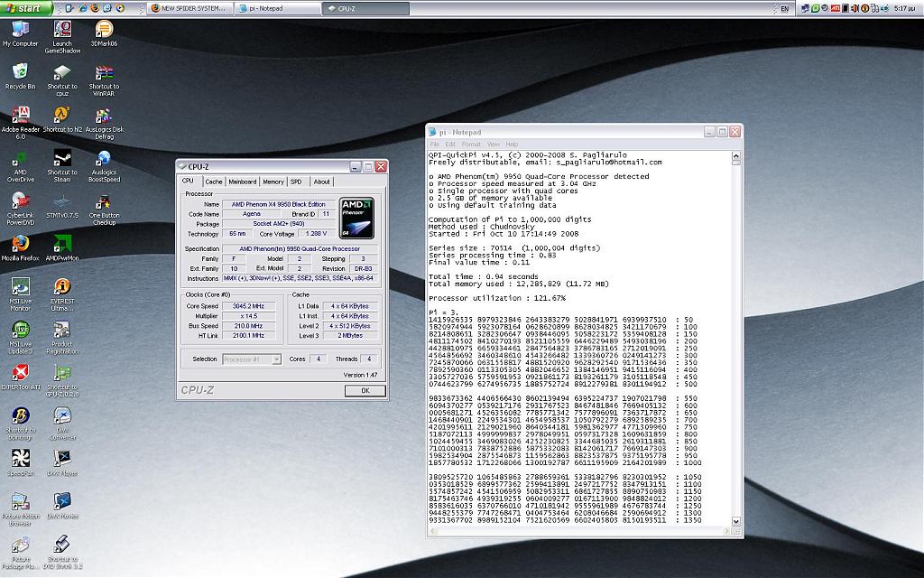The height and width of the screenshot is (578, 924).
Task: Expand the Processor Selection dropdown in CPU-Z
Action: coord(276,359)
